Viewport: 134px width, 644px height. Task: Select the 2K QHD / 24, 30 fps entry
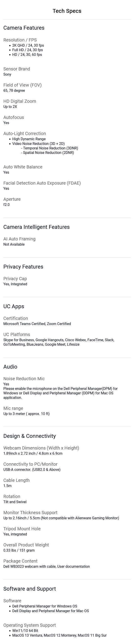pyautogui.click(x=28, y=46)
